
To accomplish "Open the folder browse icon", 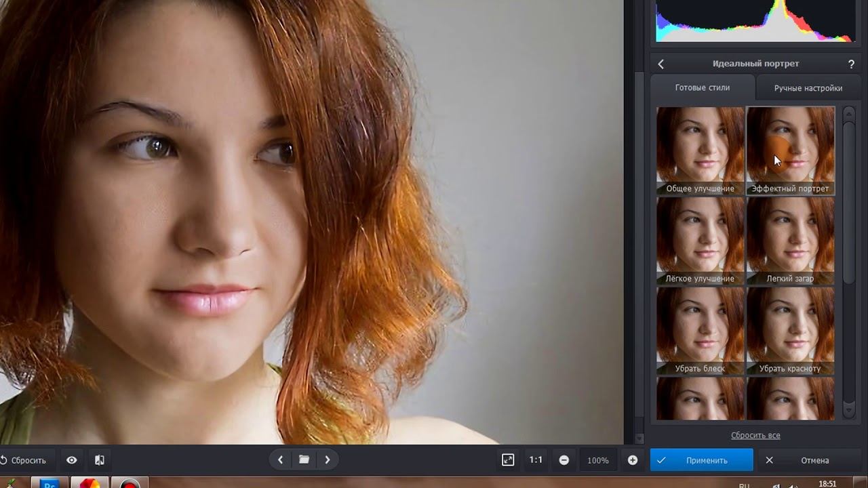I will [304, 460].
